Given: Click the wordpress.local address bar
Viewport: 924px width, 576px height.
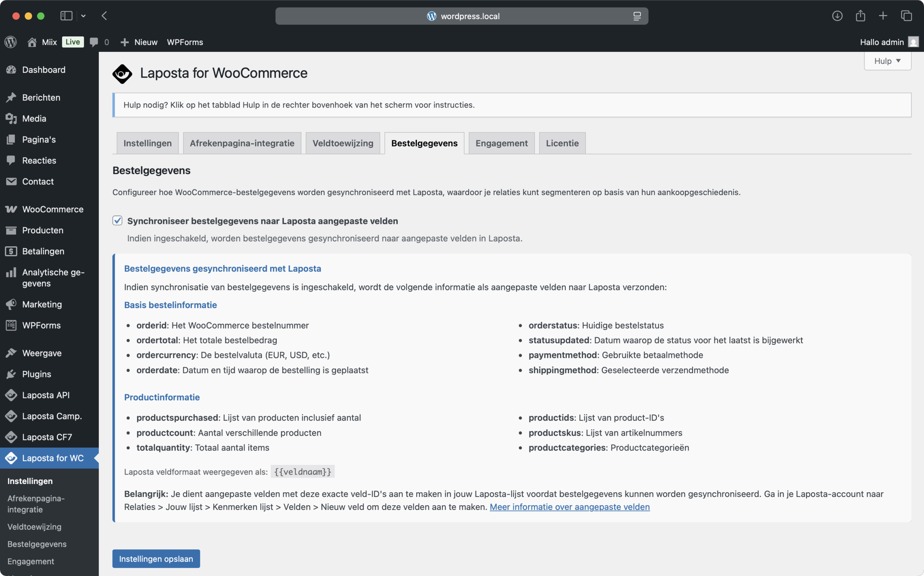Looking at the screenshot, I should pos(462,16).
